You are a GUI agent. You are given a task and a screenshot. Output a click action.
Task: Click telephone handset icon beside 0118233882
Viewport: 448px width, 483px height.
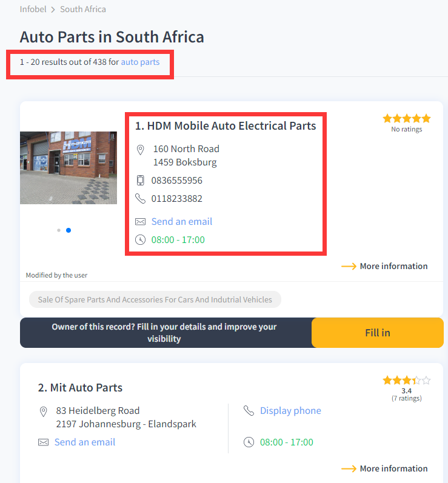(x=141, y=199)
